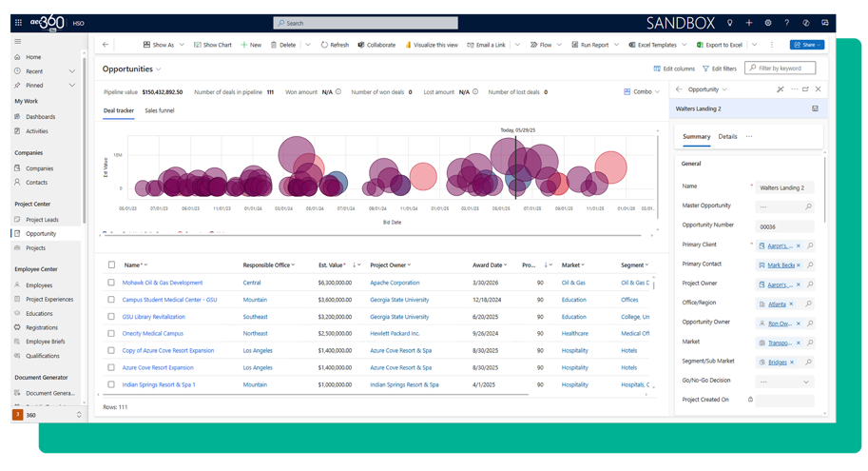Open the 360 area switcher

point(47,415)
